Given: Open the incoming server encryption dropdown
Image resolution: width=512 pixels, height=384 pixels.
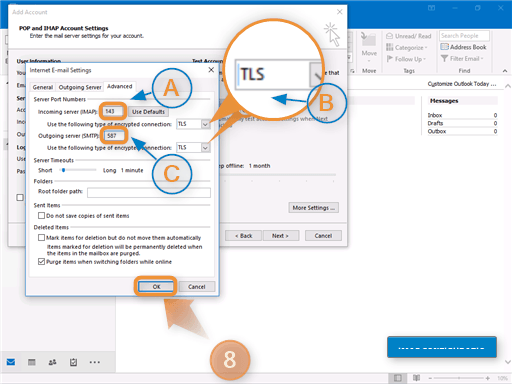Looking at the screenshot, I should tap(205, 124).
